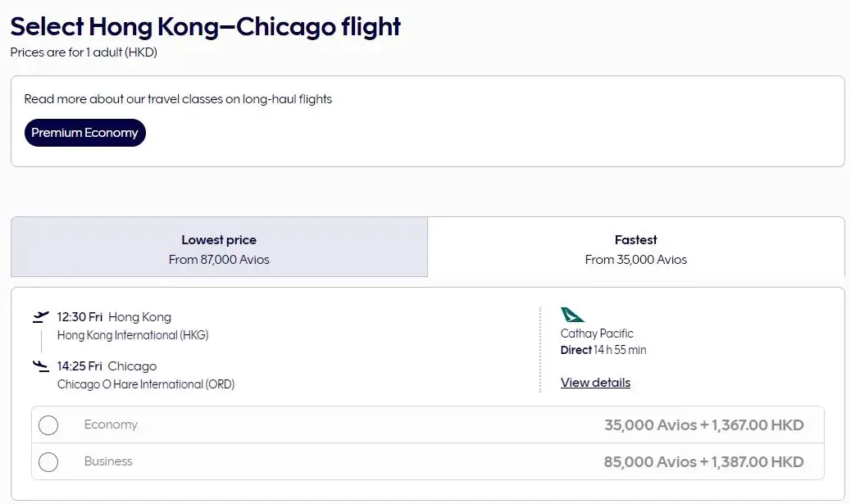851x504 pixels.
Task: Click the Cathay Pacific airline name text
Action: (x=597, y=334)
